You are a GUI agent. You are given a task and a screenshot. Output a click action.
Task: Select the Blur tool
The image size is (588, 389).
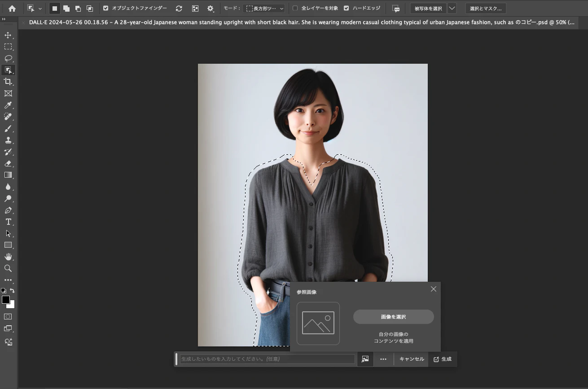point(8,187)
